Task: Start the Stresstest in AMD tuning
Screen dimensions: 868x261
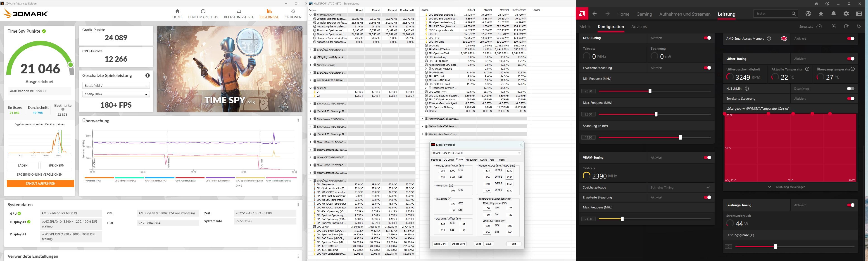Action: pos(819,26)
